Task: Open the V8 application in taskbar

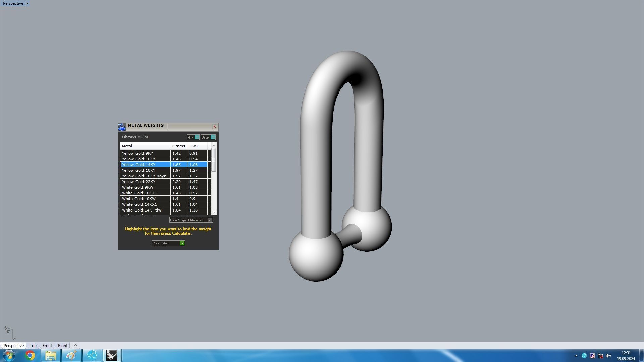Action: point(92,355)
